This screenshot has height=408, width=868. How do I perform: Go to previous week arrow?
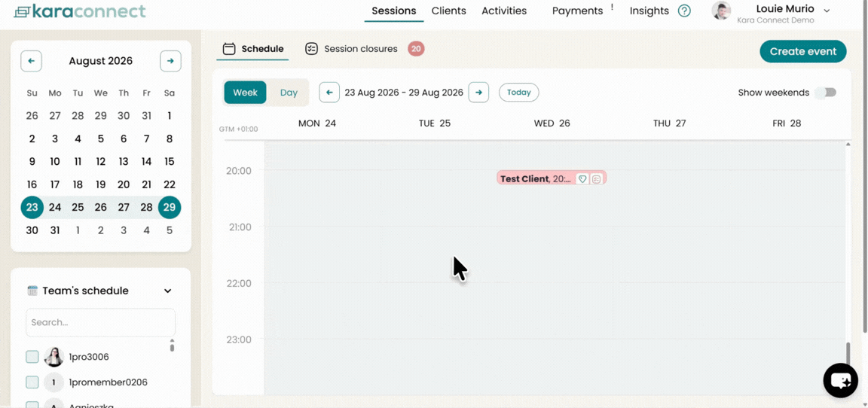(329, 93)
